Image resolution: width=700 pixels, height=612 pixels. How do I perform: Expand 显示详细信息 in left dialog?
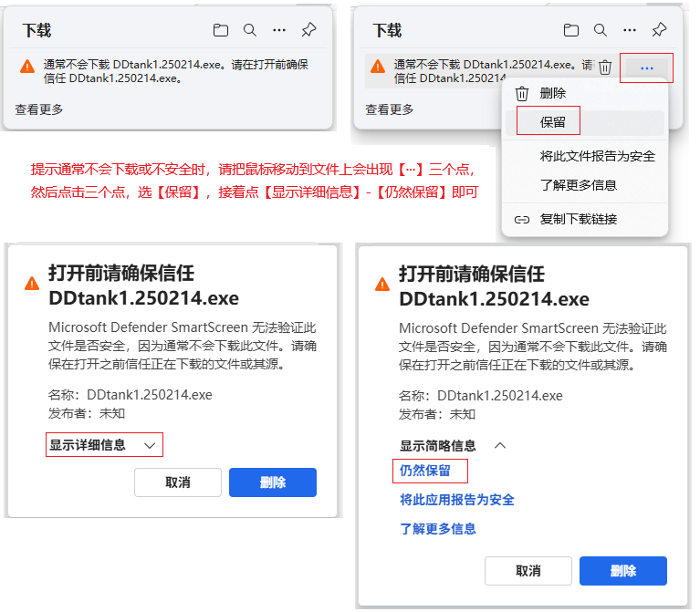click(x=103, y=445)
